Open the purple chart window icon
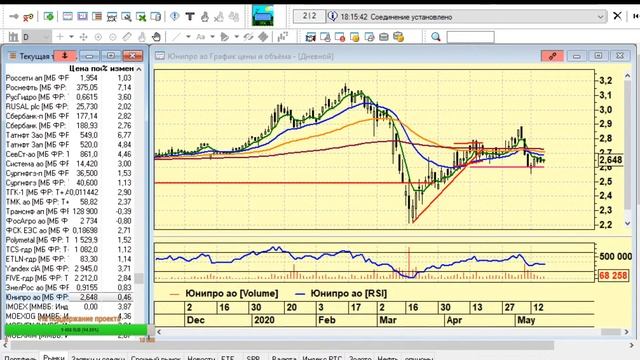The image size is (640, 360). [82, 17]
